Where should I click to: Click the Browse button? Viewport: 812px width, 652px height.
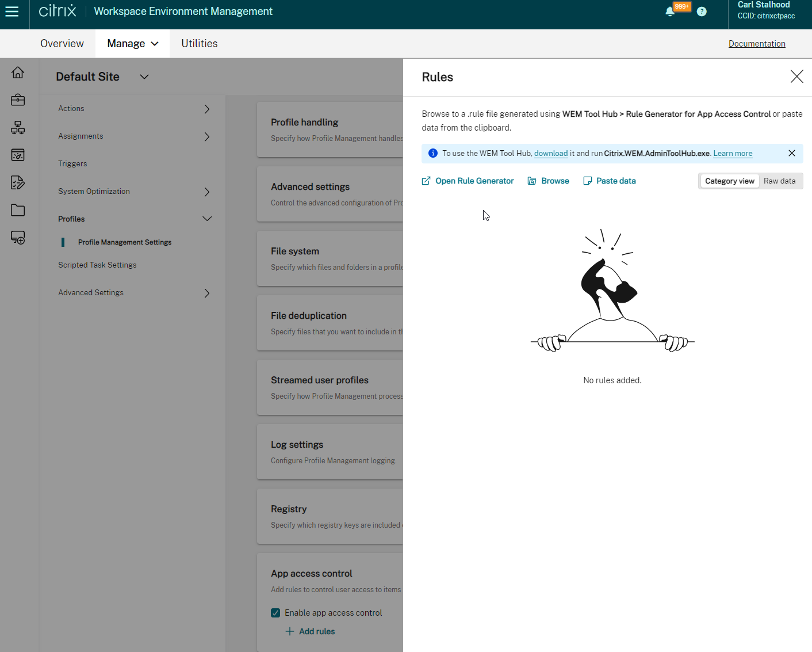[x=549, y=181]
